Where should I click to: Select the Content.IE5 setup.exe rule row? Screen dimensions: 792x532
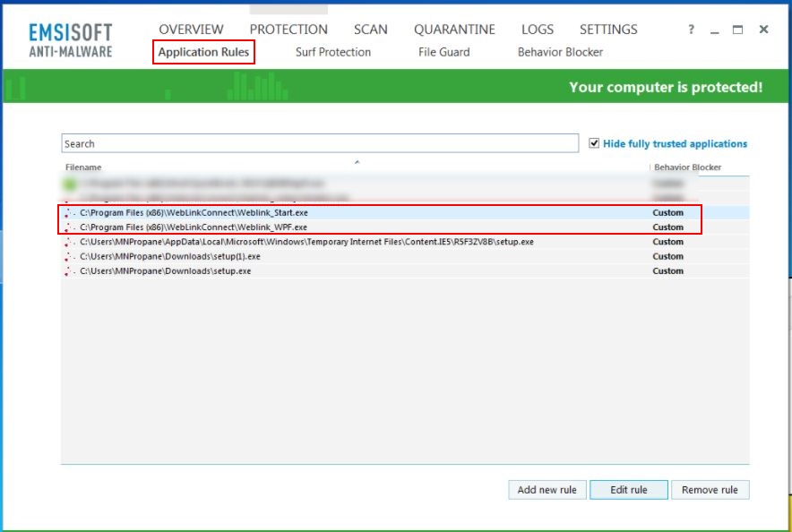tap(405, 242)
